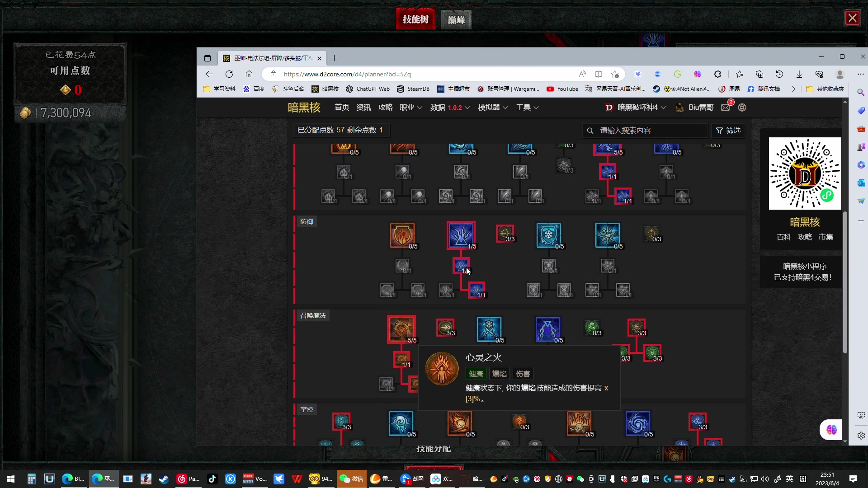The height and width of the screenshot is (488, 868).
Task: Expand the 职业 dropdown menu
Action: [x=411, y=108]
